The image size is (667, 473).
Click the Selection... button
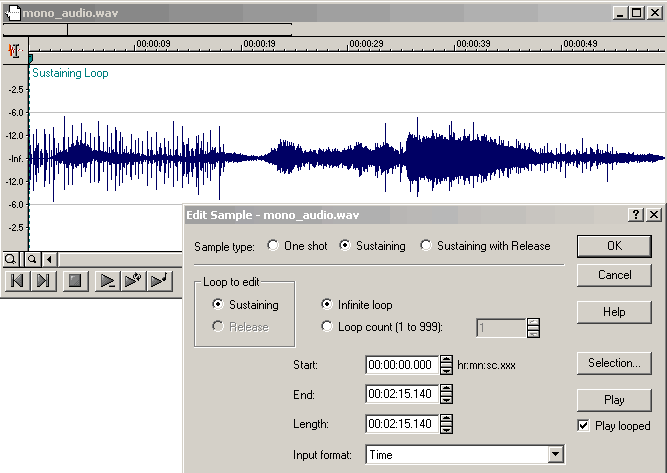(614, 363)
